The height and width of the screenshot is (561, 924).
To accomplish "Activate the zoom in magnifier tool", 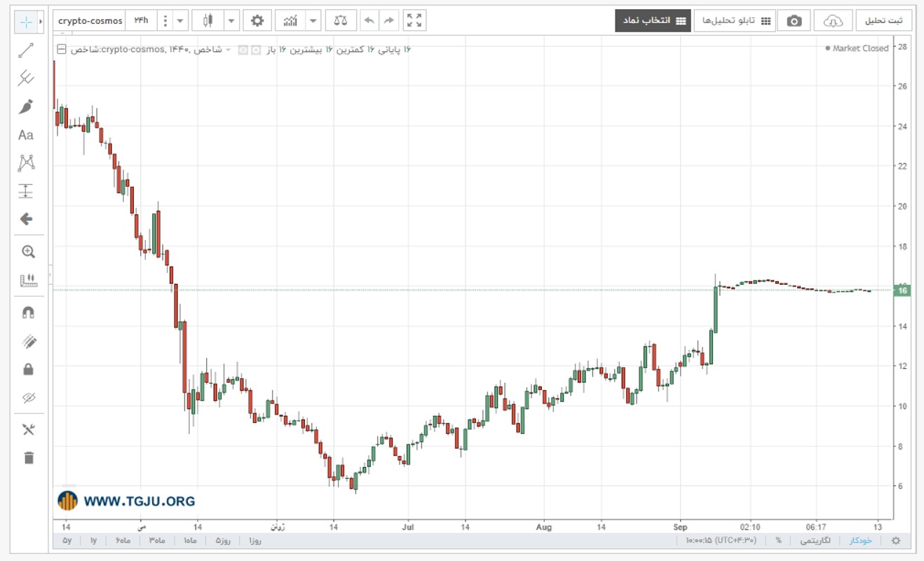I will coord(28,252).
